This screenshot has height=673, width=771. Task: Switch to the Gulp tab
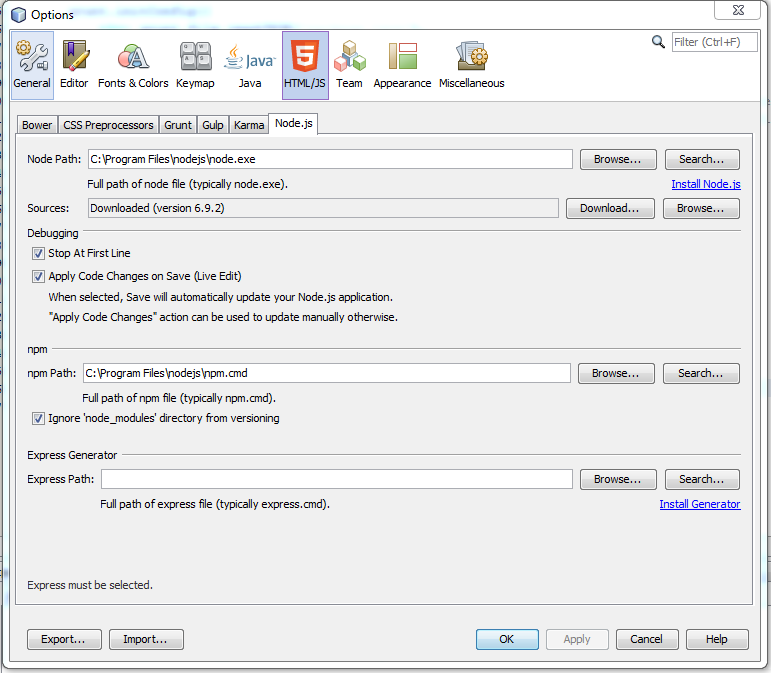point(213,125)
